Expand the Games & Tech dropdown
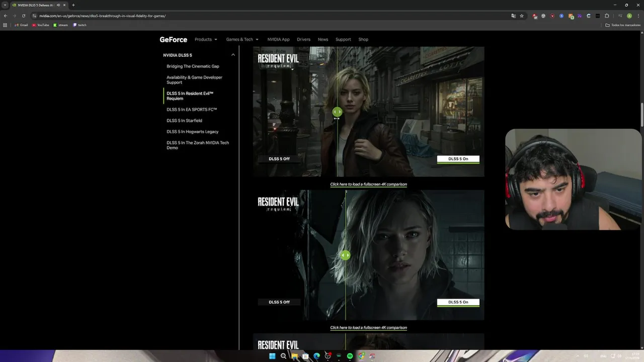The height and width of the screenshot is (362, 644). 242,39
